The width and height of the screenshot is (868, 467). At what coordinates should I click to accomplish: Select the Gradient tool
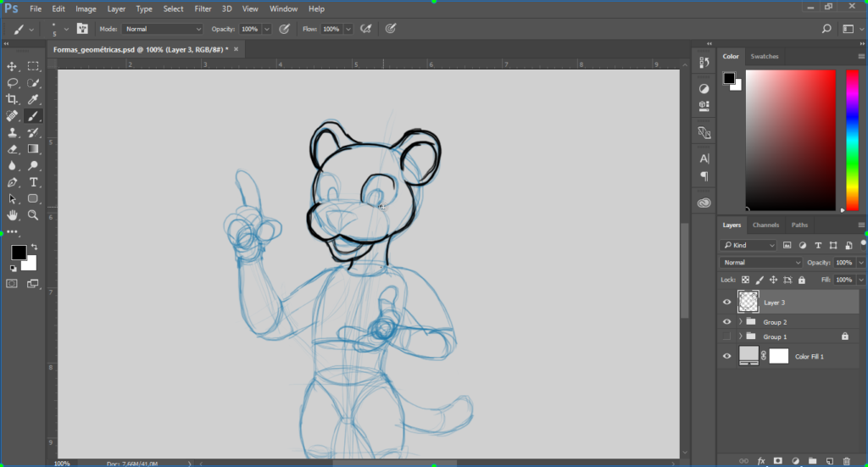33,149
